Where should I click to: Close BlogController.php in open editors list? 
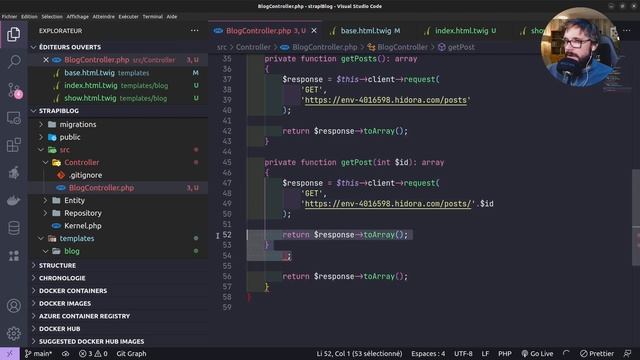click(46, 60)
